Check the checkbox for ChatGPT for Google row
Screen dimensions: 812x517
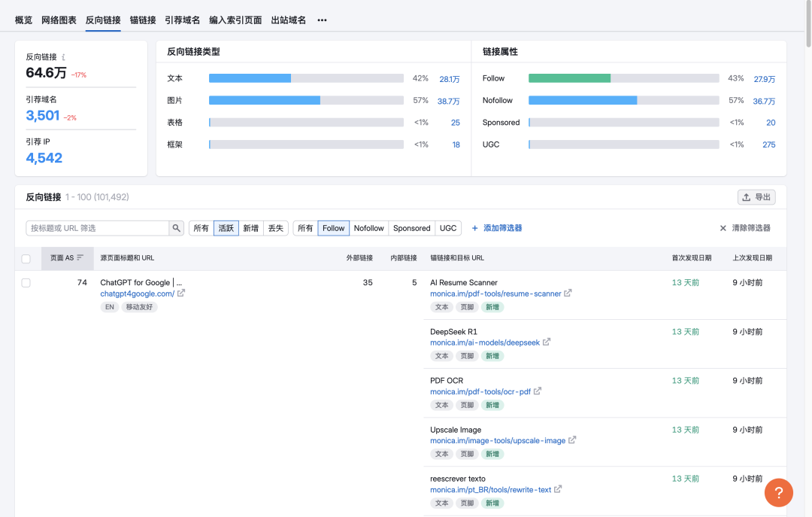click(x=26, y=283)
